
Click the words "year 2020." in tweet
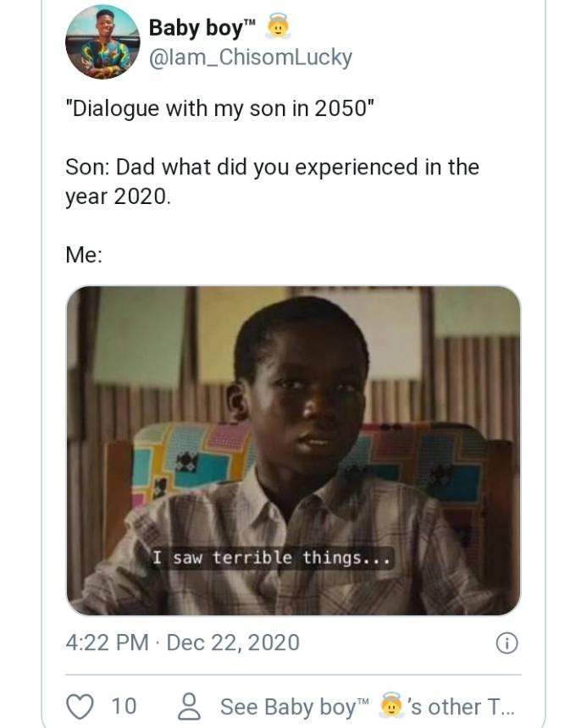coord(118,197)
